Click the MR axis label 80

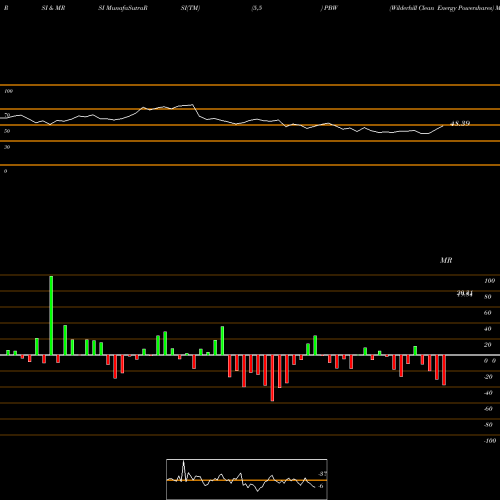(488, 297)
